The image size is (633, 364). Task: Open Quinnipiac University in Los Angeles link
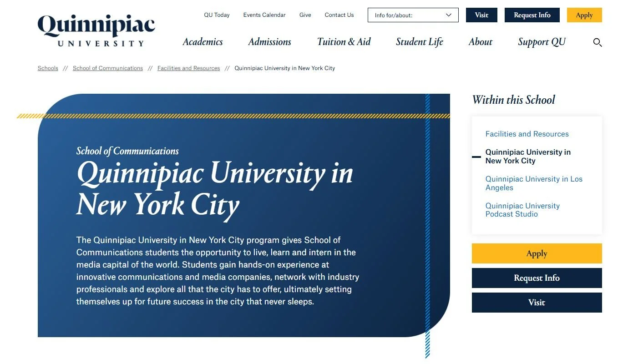[x=534, y=183]
